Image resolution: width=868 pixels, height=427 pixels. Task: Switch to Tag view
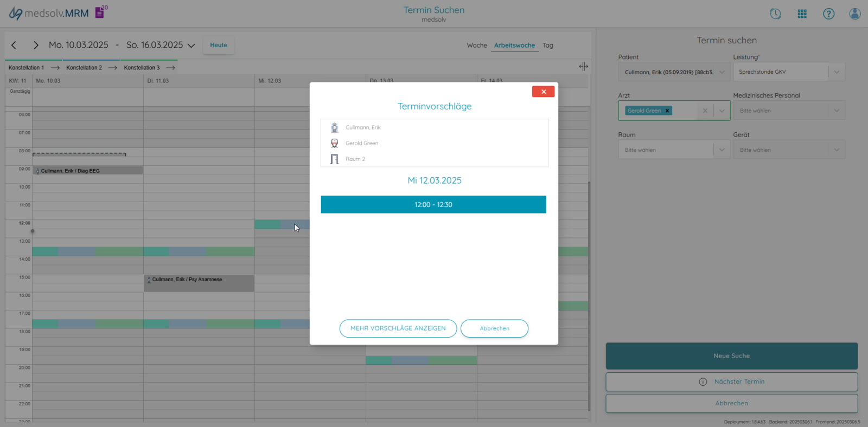point(548,46)
